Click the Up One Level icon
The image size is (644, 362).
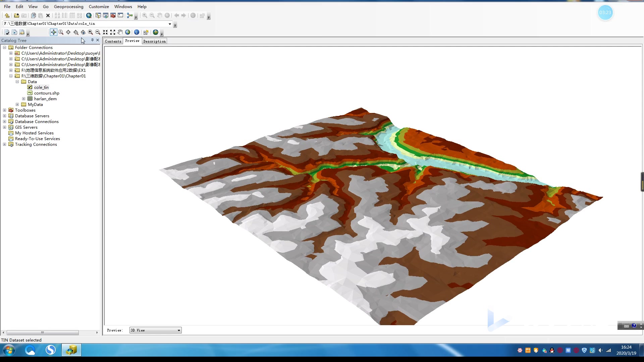(x=7, y=15)
